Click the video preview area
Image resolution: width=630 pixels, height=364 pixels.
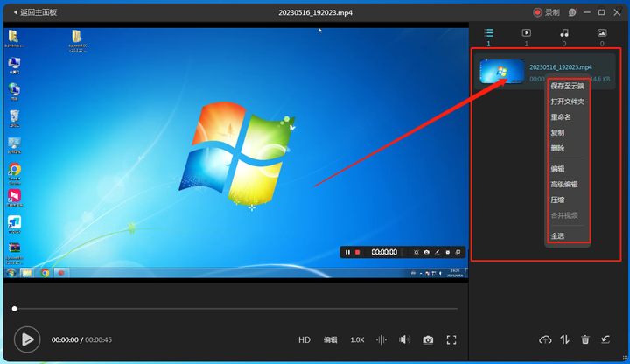click(236, 152)
